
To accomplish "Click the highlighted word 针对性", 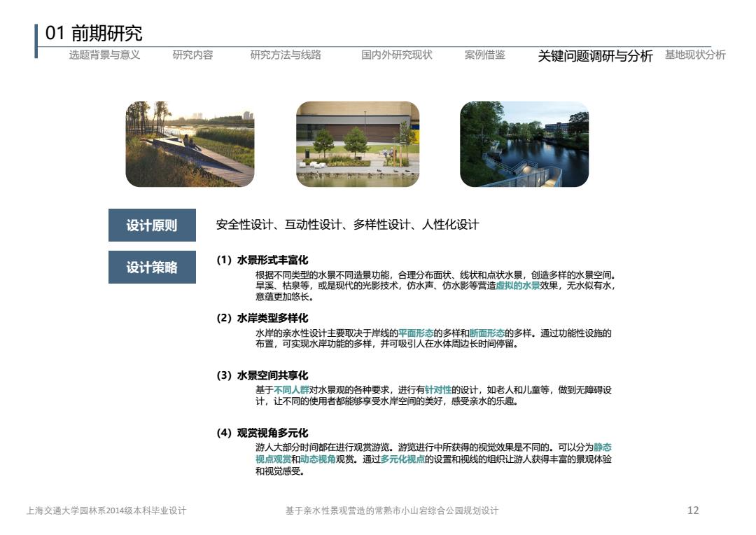I will (x=437, y=390).
